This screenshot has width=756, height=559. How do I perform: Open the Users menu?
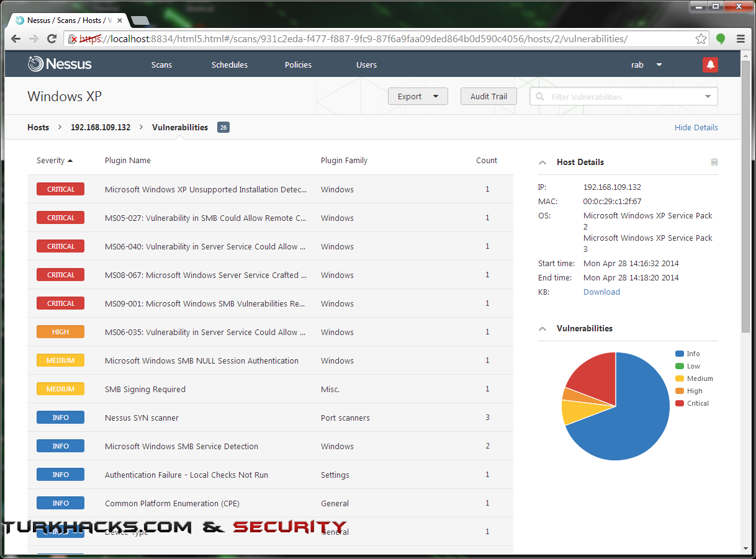(366, 65)
